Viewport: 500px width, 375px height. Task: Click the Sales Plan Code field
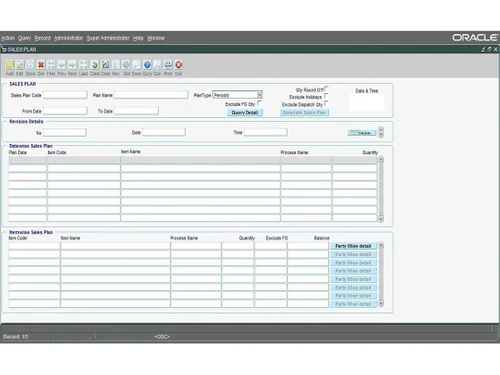coord(65,95)
